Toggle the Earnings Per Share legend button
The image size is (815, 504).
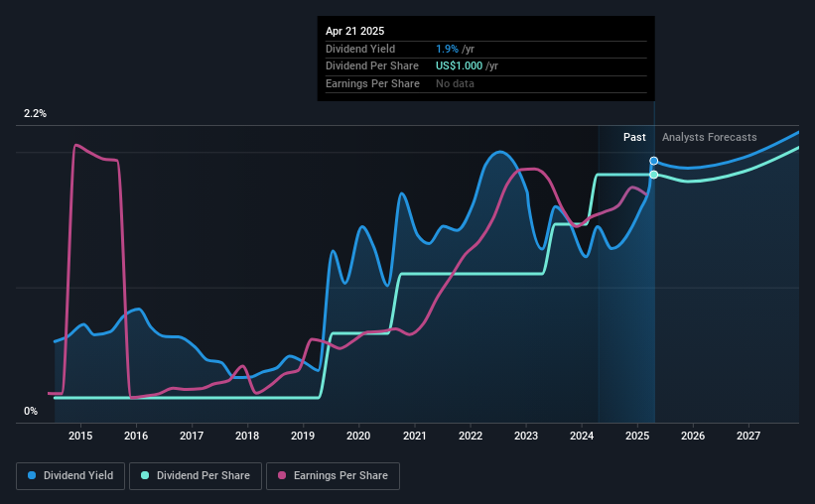(x=334, y=476)
